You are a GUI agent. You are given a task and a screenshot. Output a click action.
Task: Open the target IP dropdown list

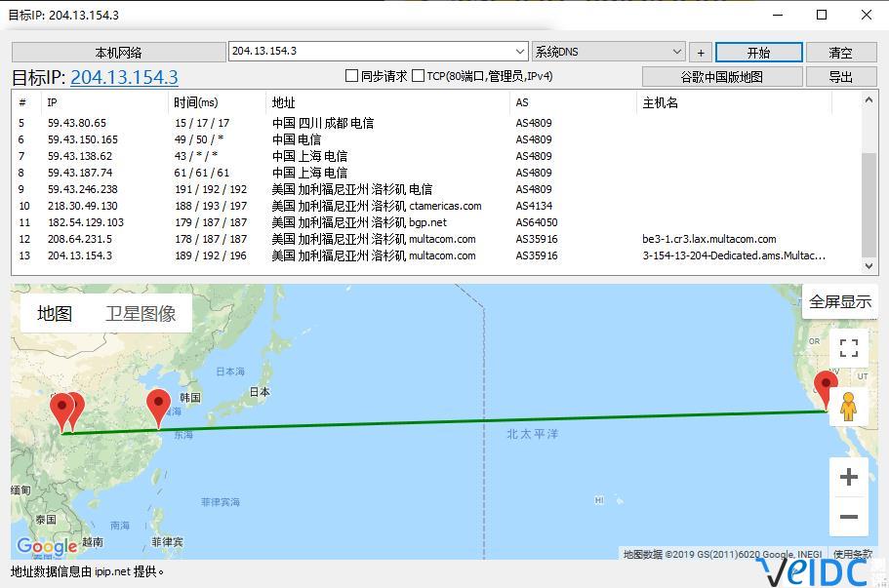click(x=519, y=52)
